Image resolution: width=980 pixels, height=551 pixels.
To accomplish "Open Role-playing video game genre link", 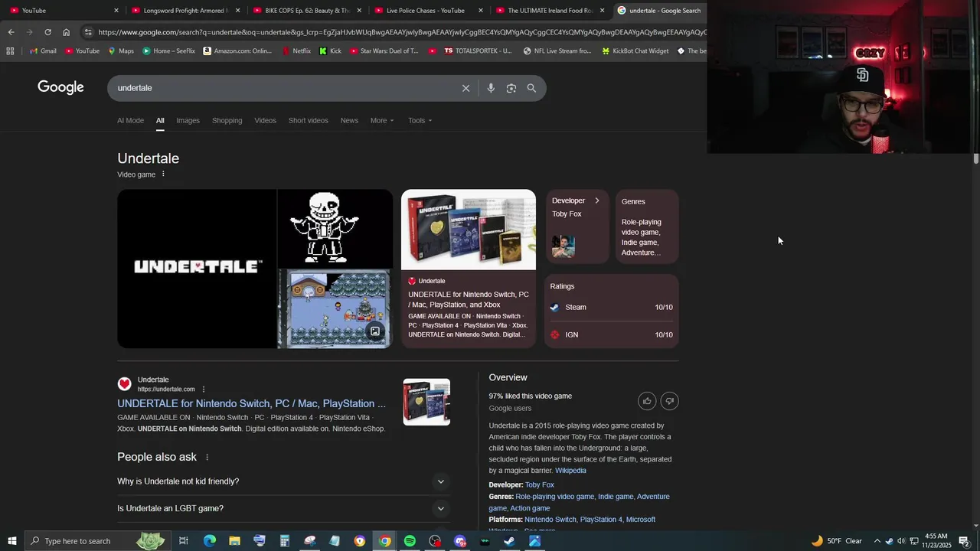I will [554, 497].
